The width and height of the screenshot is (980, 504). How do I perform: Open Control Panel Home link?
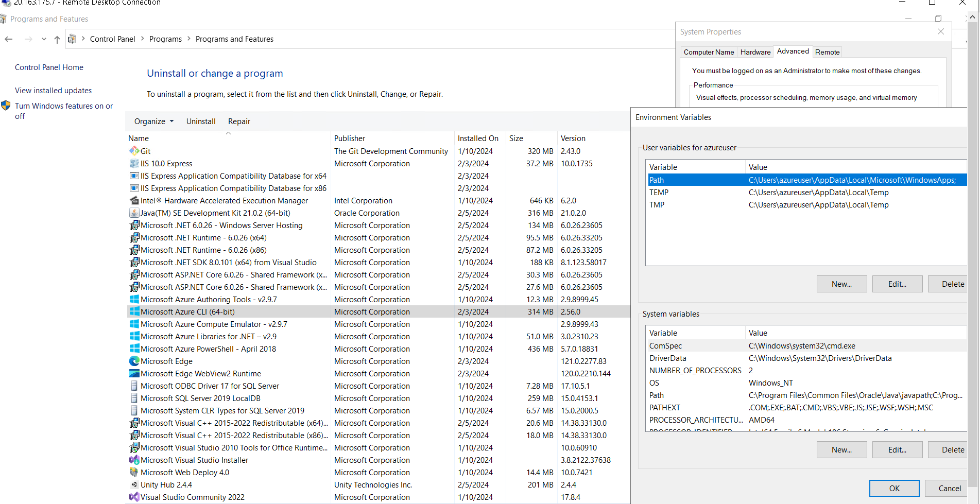point(49,67)
